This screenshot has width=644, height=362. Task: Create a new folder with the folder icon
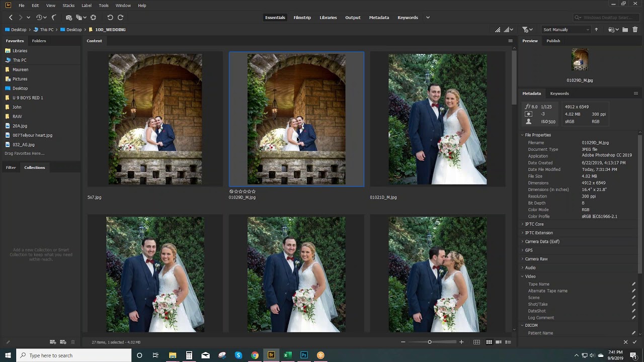625,30
